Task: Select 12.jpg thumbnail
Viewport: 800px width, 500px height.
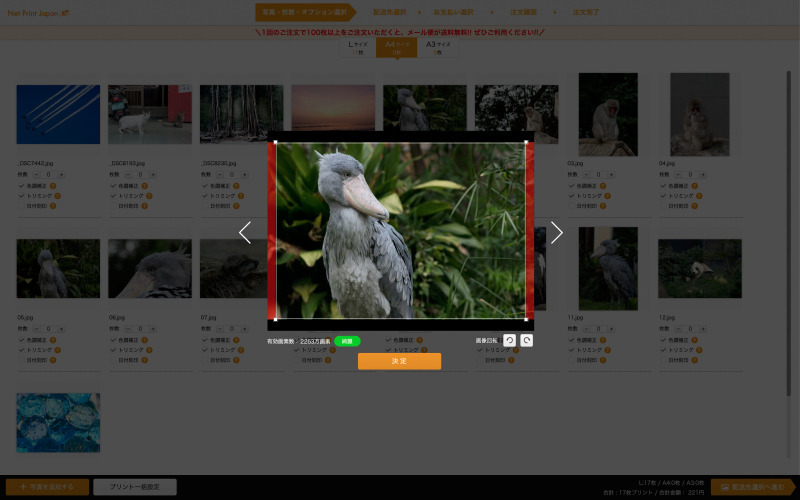Action: coord(700,268)
